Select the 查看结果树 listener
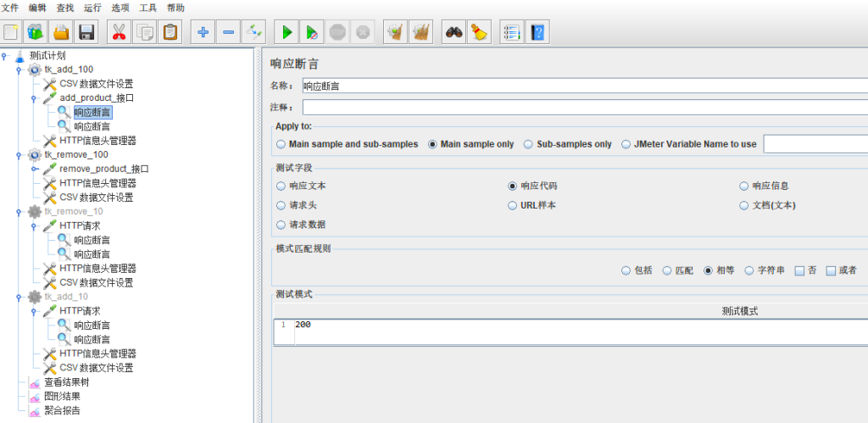The height and width of the screenshot is (423, 868). (66, 382)
